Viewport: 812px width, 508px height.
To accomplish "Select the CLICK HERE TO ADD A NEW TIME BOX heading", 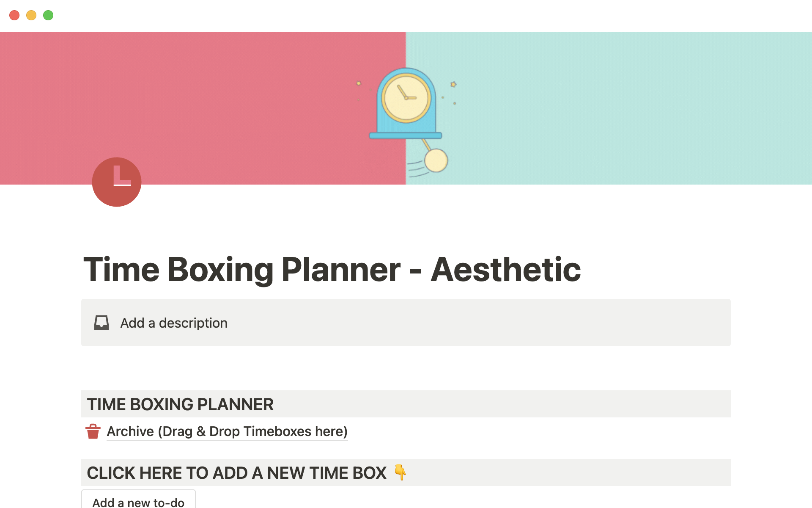I will click(x=236, y=473).
